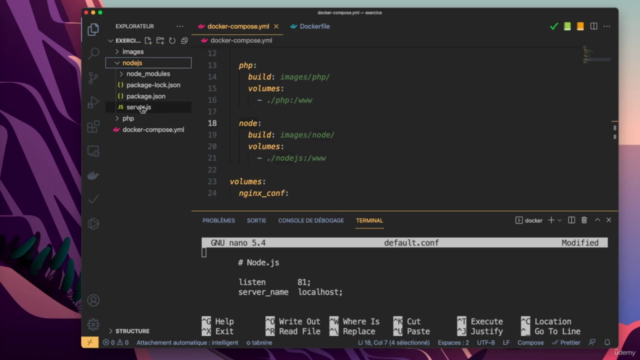Open the Search view in activity bar

pos(93,53)
